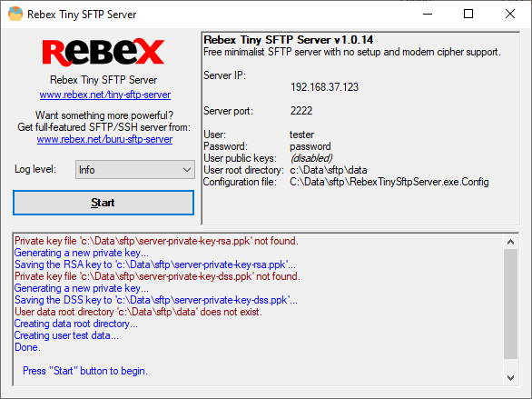Click the 'Done.' log line
Screen dimensions: 532x399
point(27,347)
